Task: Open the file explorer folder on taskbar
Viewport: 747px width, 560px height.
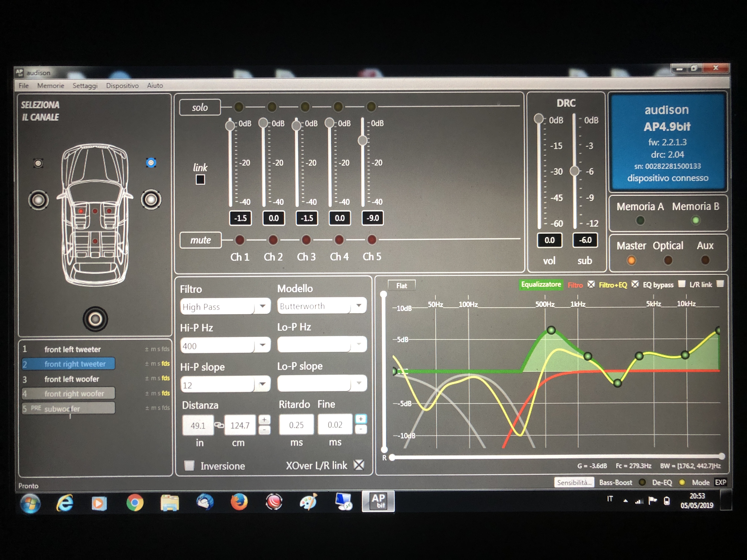Action: pos(170,503)
